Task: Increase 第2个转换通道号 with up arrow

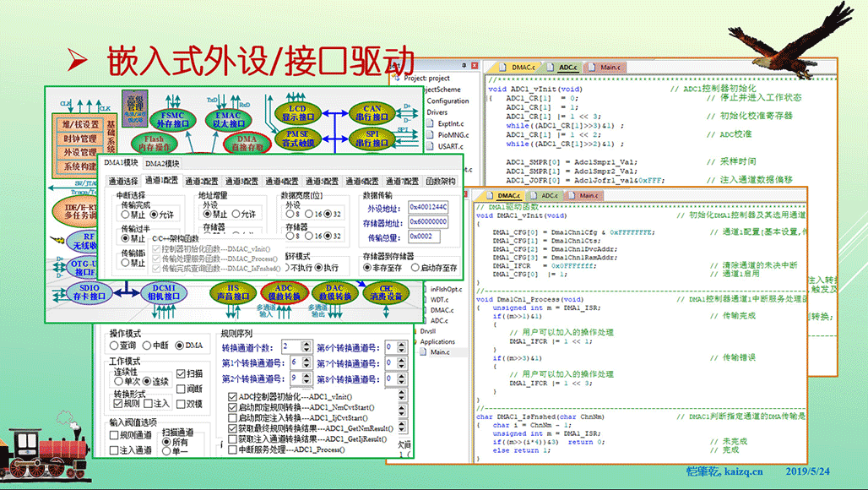Action: click(307, 375)
